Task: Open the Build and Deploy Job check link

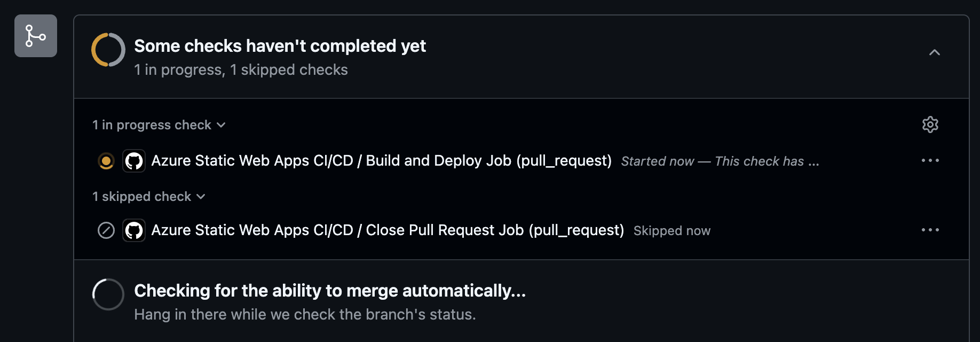Action: [381, 161]
